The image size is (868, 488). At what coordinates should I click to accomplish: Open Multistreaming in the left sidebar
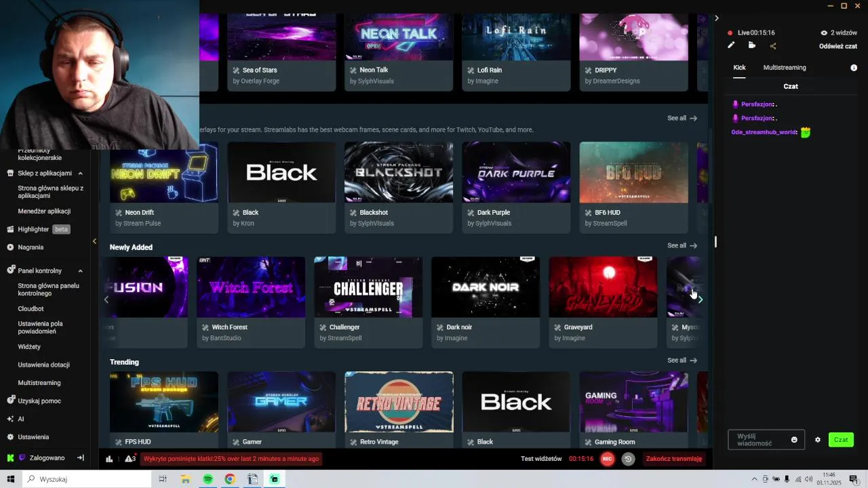point(39,383)
